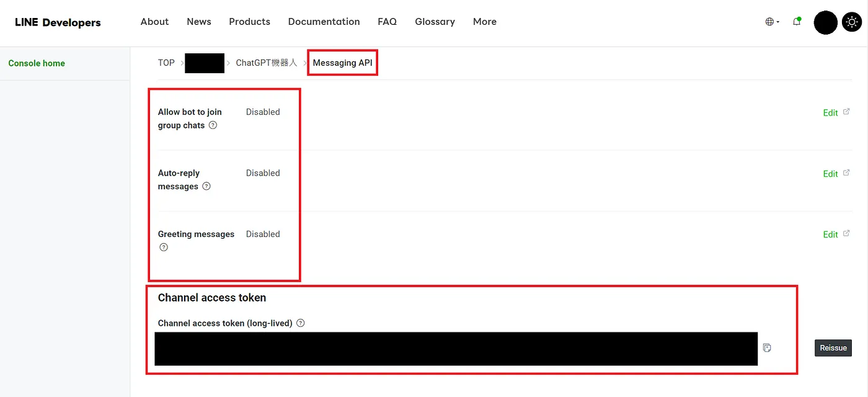Copy the channel access token
Screen dimensions: 868x397
767,348
